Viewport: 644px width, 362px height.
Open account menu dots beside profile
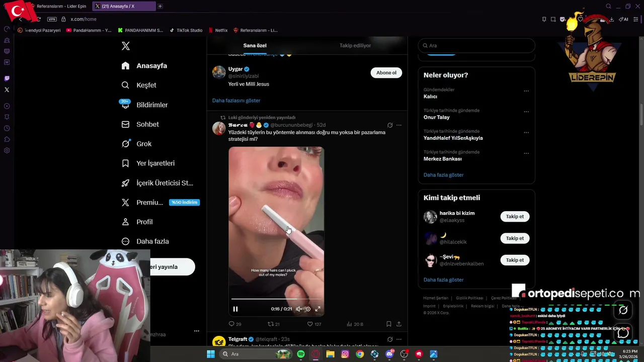197,331
